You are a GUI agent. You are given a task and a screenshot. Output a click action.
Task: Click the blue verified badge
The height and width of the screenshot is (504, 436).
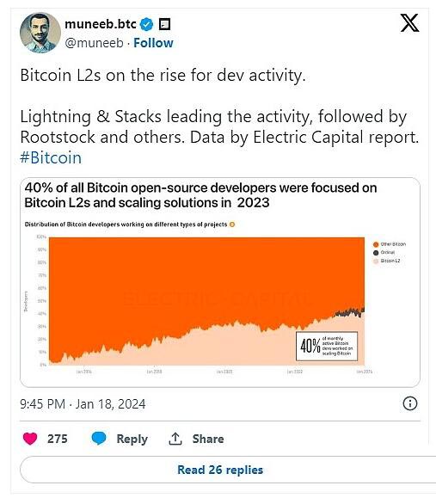click(147, 24)
